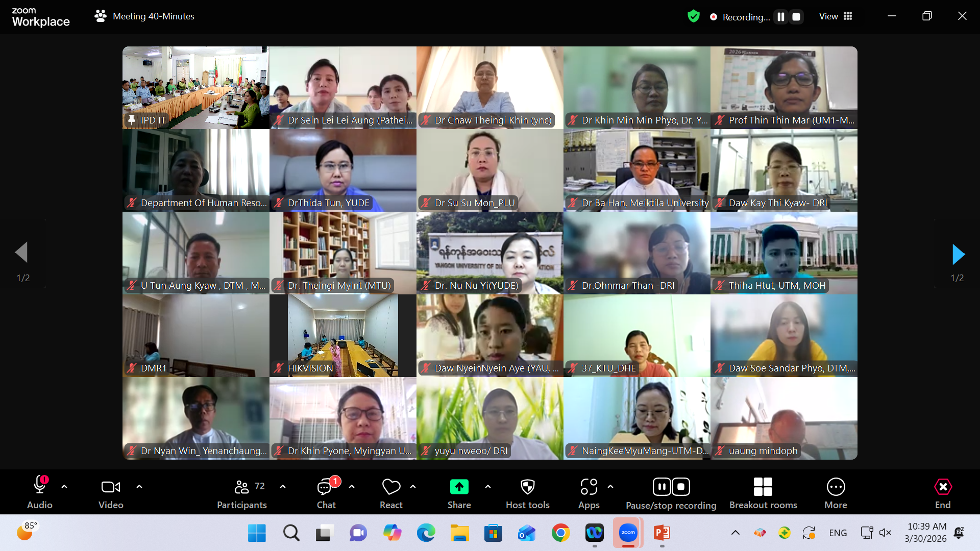Click the More options ellipsis
Screen dimensions: 980x551
pos(836,487)
